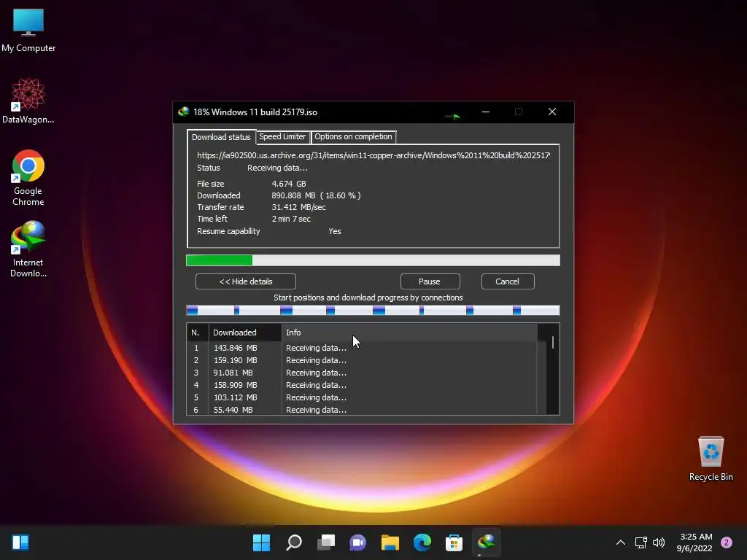Click the file size value 4.674 GB
This screenshot has width=747, height=560.
coord(289,184)
